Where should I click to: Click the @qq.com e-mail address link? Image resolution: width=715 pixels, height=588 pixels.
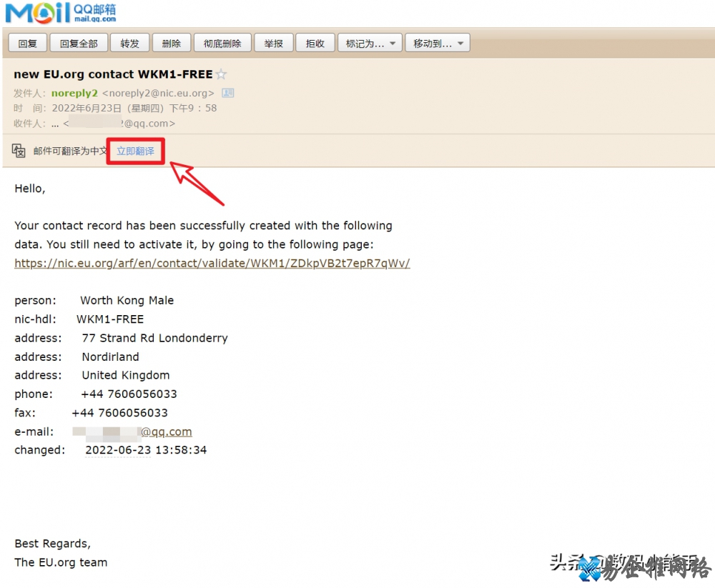(166, 432)
